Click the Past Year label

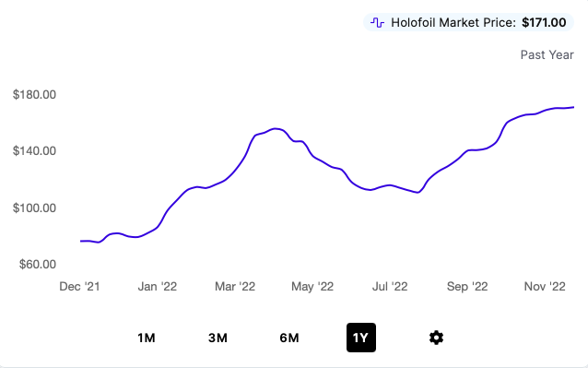click(547, 54)
